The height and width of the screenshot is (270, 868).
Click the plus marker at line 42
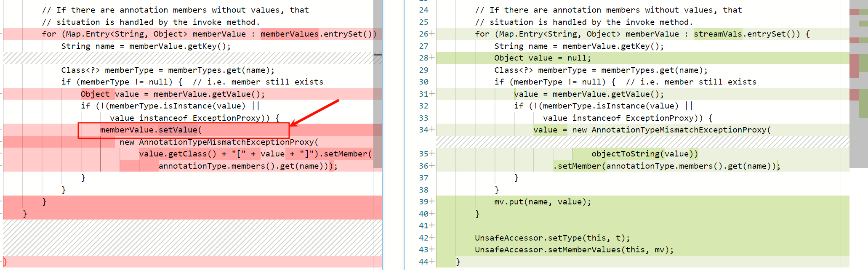click(432, 238)
